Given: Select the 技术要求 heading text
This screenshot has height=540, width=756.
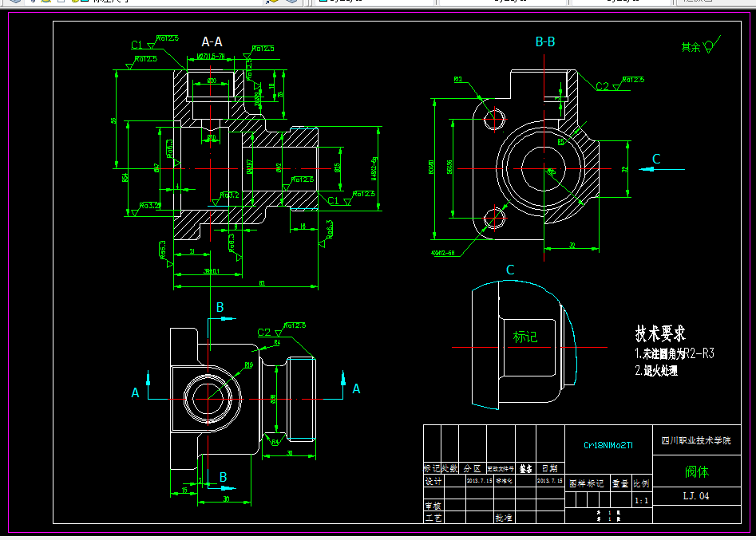Looking at the screenshot, I should pos(660,333).
